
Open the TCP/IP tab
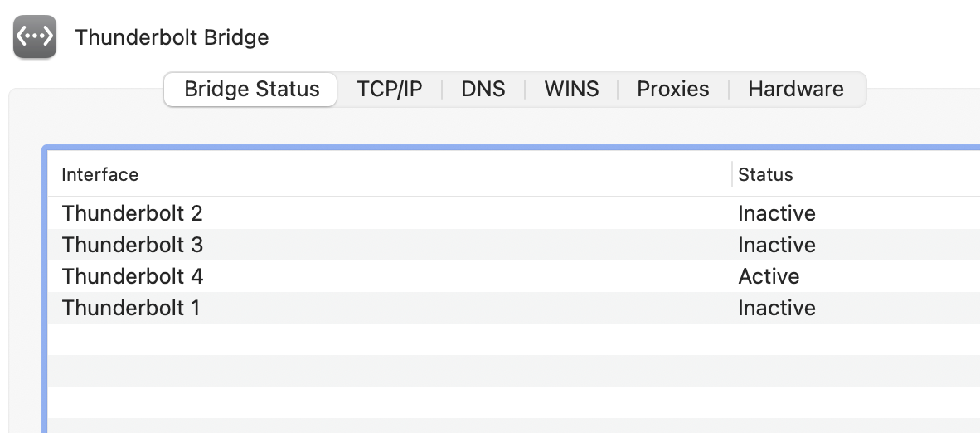[x=390, y=90]
